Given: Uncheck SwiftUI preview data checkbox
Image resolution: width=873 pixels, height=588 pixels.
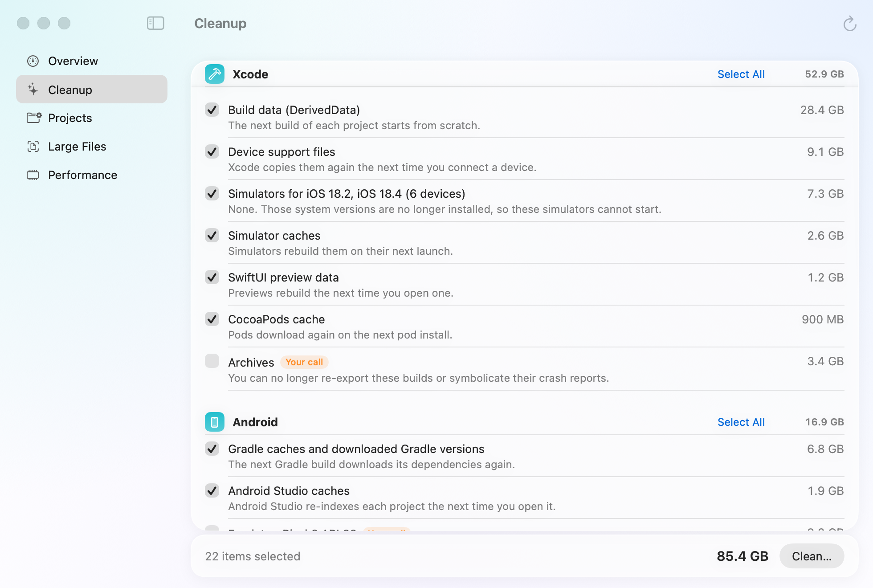Looking at the screenshot, I should (212, 277).
